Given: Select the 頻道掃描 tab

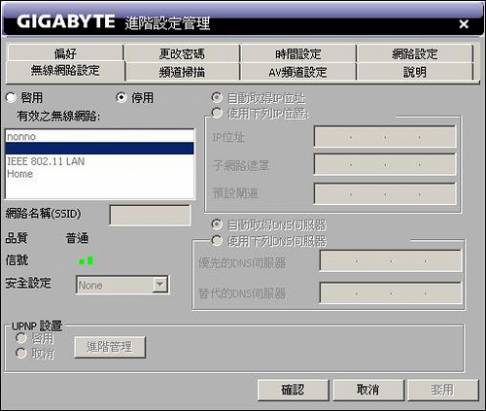Looking at the screenshot, I should pyautogui.click(x=182, y=72).
